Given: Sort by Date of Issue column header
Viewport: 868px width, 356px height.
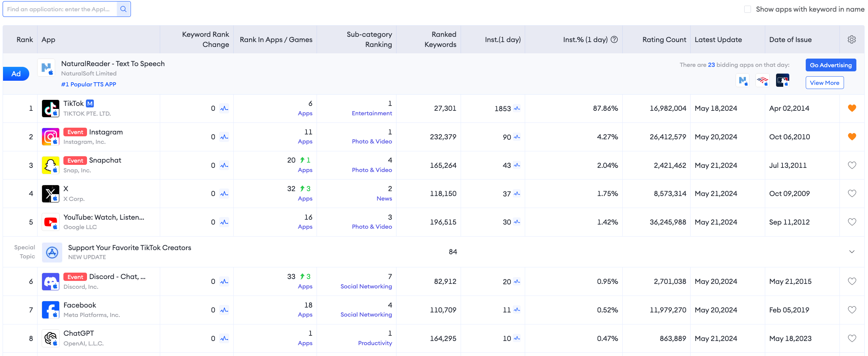Looking at the screenshot, I should [790, 39].
